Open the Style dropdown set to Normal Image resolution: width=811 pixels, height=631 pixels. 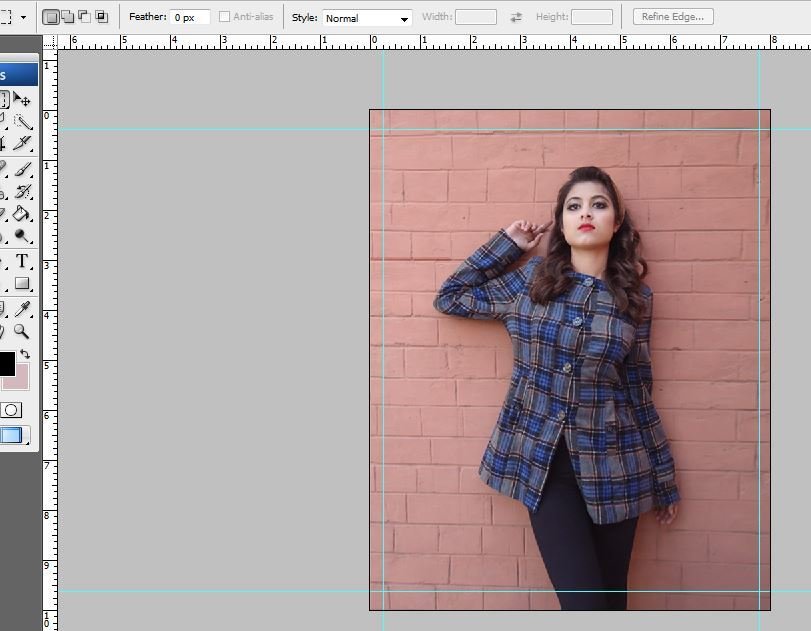tap(367, 18)
